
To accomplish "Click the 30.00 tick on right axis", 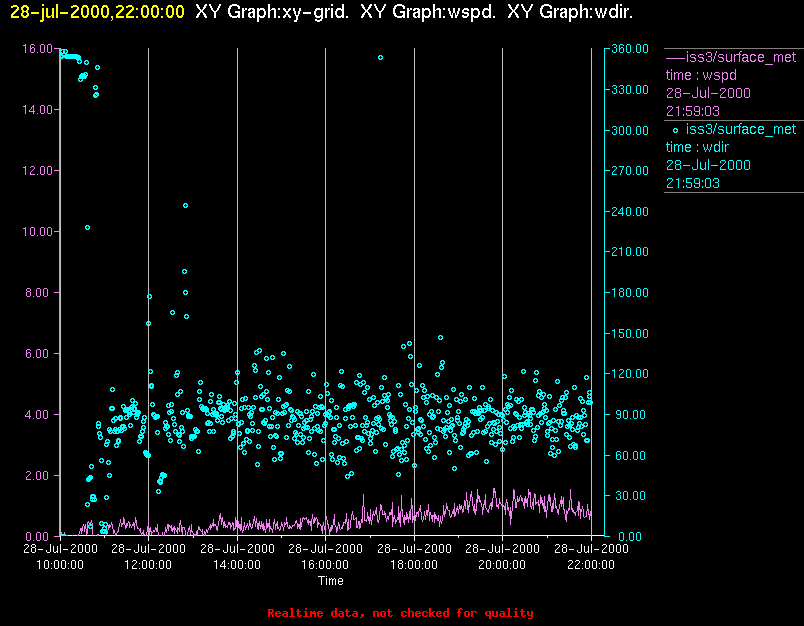I will coord(630,496).
